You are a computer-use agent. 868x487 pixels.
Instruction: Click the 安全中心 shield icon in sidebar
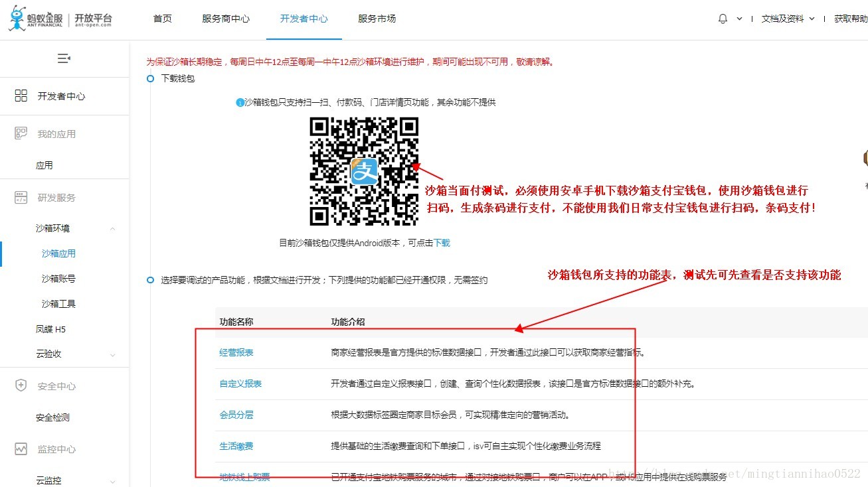(x=21, y=385)
